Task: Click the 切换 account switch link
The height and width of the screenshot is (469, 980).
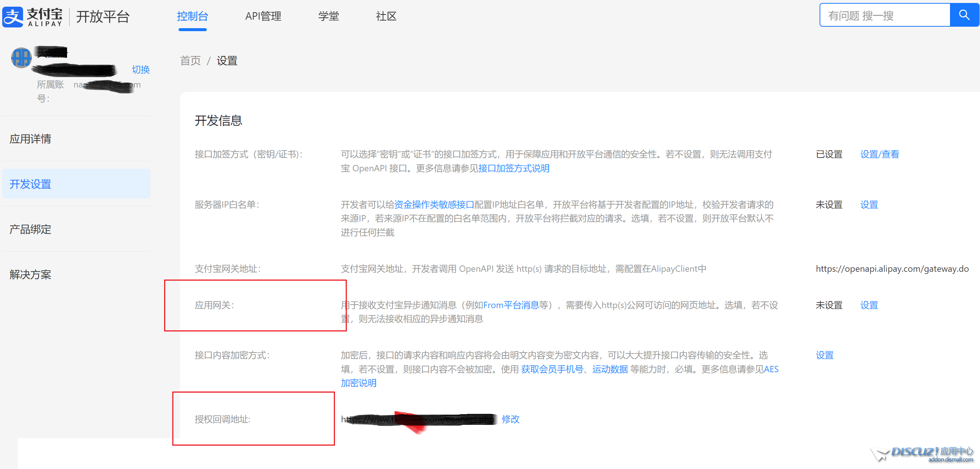Action: coord(141,70)
